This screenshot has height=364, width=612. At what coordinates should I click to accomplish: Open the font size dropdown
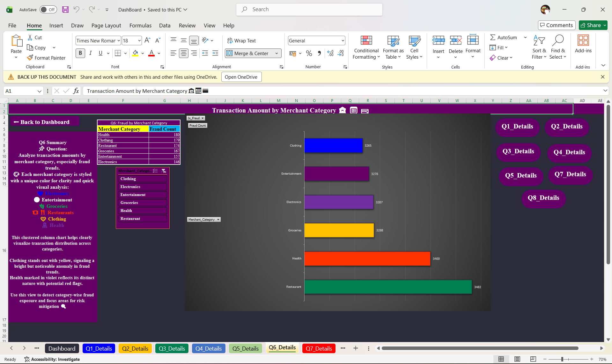coord(139,40)
